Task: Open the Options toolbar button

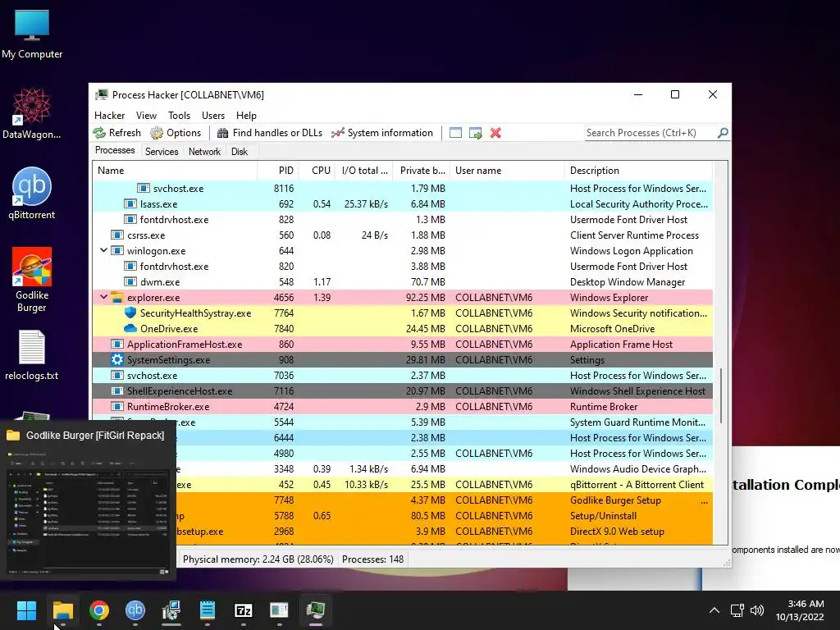Action: (x=176, y=133)
